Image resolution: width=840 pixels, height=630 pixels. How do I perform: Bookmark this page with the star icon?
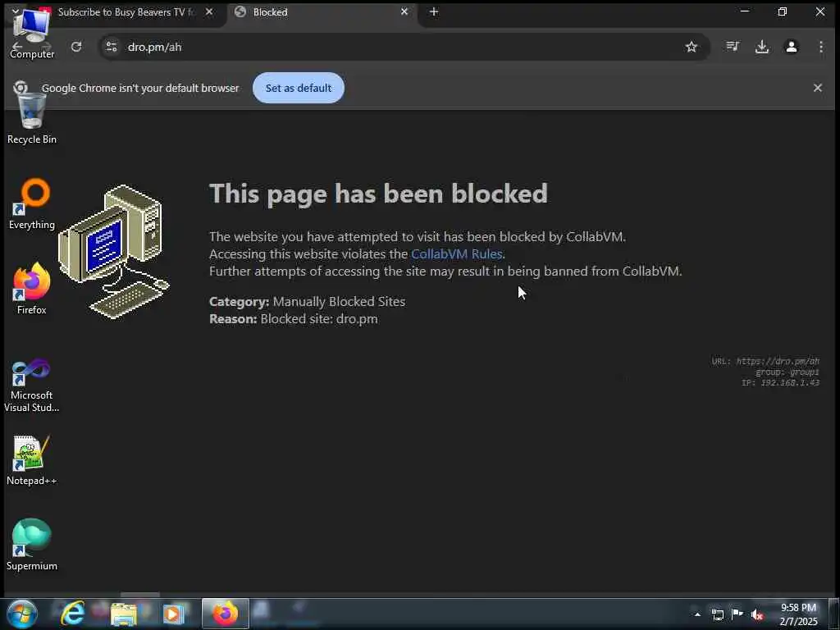click(x=692, y=47)
